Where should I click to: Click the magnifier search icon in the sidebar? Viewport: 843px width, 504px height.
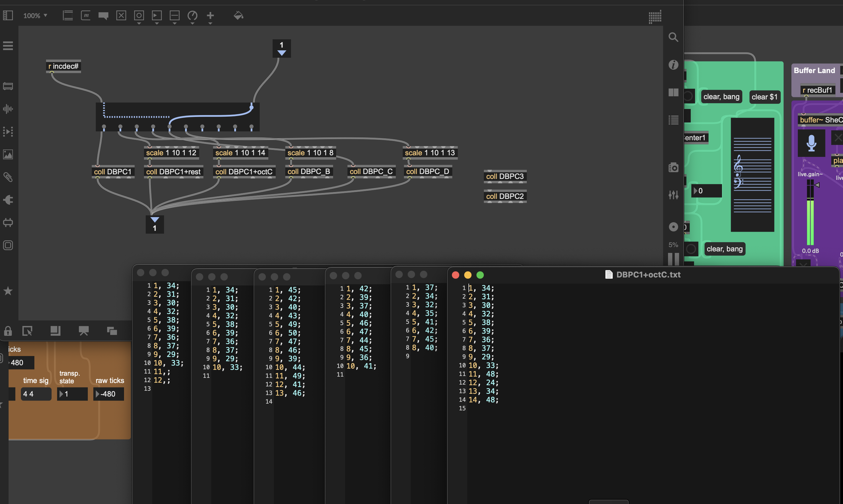[673, 37]
